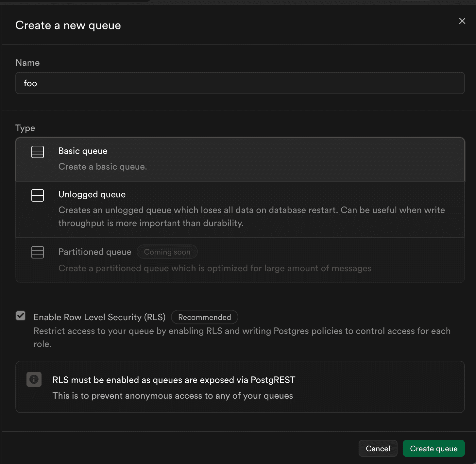The image size is (476, 464).
Task: Uncheck Enable Row Level Security
Action: 21,316
